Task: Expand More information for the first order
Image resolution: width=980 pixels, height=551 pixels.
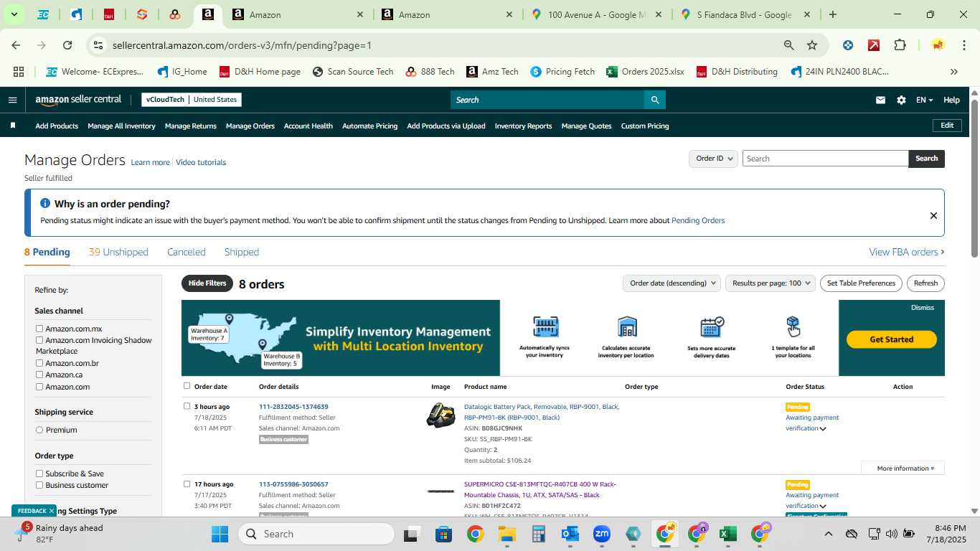Action: click(903, 468)
